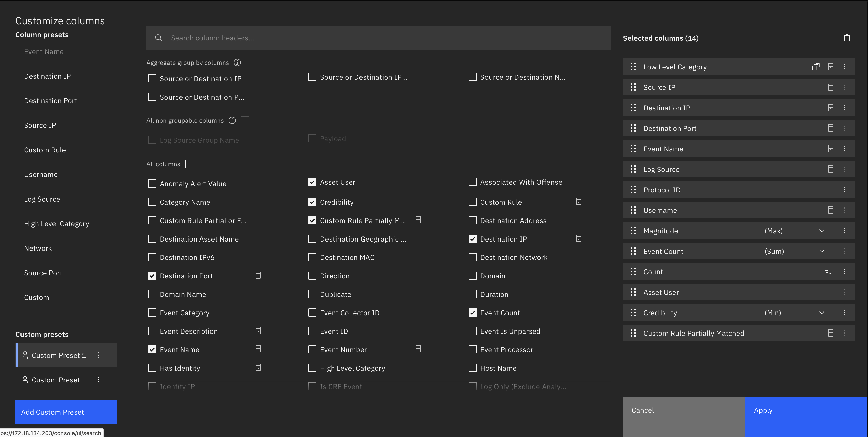Expand the Credibility (Min) dropdown
This screenshot has height=437, width=868.
[822, 312]
